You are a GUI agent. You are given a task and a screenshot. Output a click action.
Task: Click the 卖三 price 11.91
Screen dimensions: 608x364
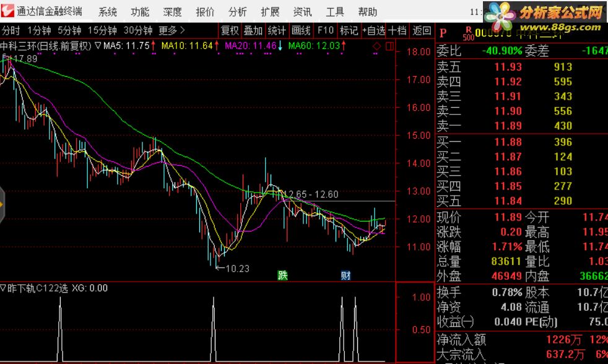[508, 96]
